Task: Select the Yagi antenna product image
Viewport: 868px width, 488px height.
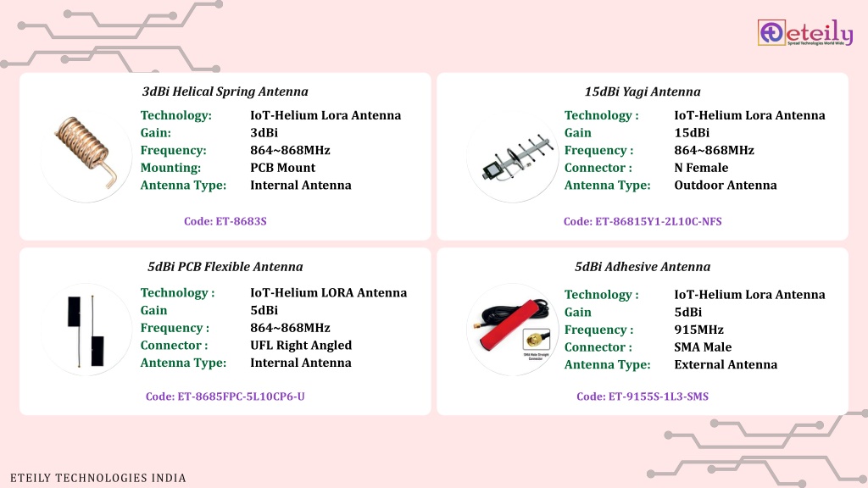Action: pyautogui.click(x=513, y=157)
